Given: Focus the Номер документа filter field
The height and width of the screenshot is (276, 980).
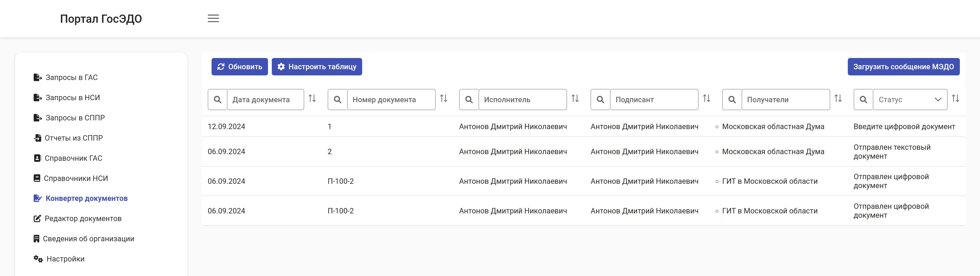Looking at the screenshot, I should point(391,99).
